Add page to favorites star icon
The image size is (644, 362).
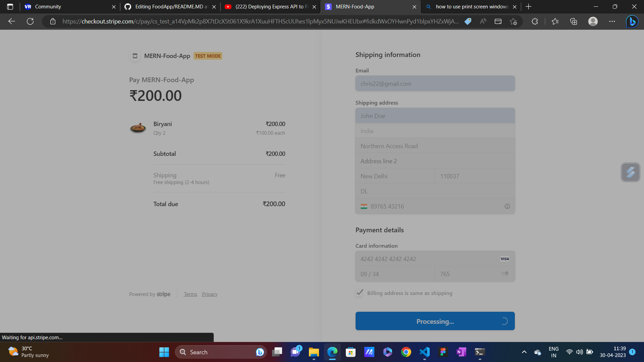(513, 21)
